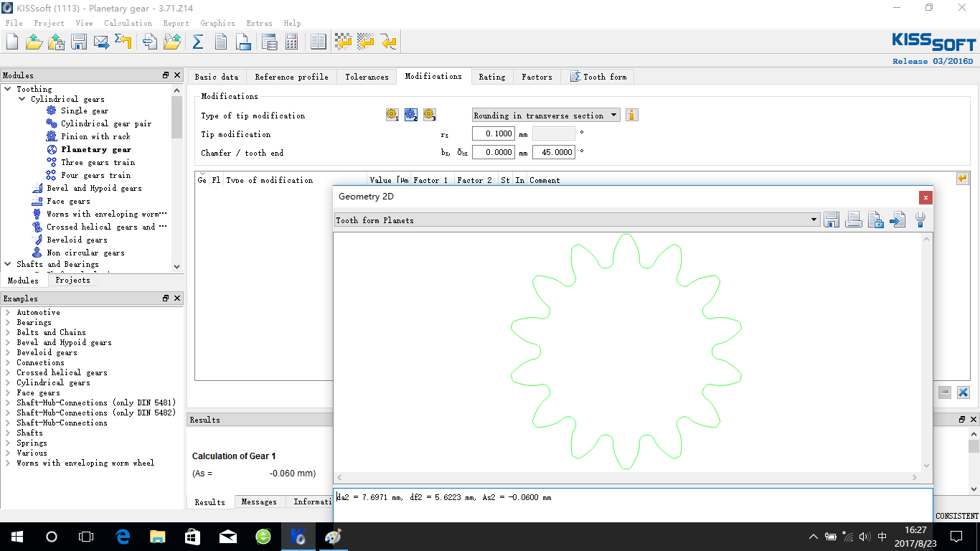The width and height of the screenshot is (980, 551).
Task: Create report with the document page icon
Action: (221, 42)
